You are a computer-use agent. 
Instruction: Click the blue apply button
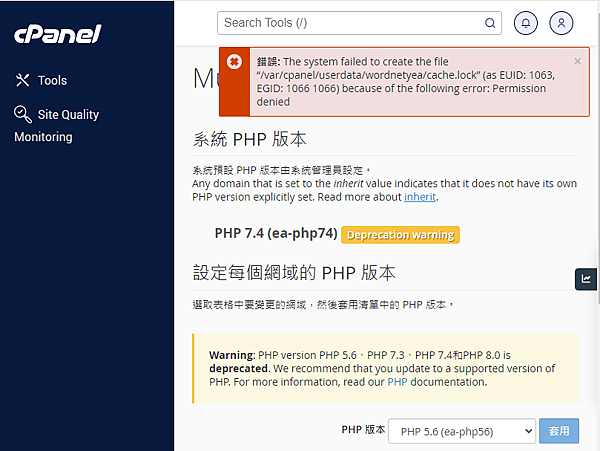pyautogui.click(x=559, y=431)
